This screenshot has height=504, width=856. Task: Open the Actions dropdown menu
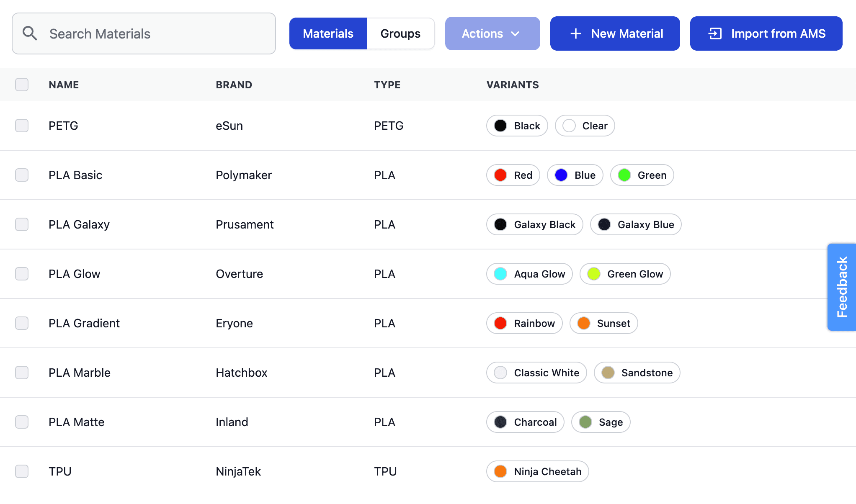492,33
